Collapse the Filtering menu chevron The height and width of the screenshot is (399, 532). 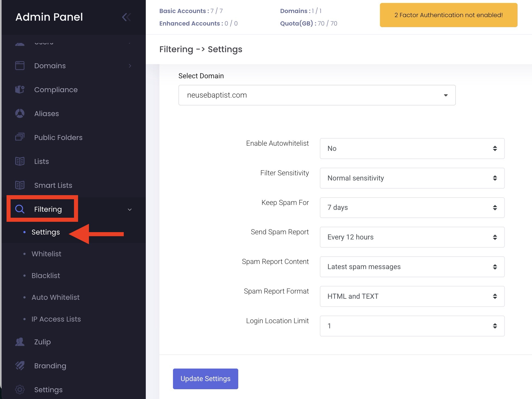tap(130, 209)
